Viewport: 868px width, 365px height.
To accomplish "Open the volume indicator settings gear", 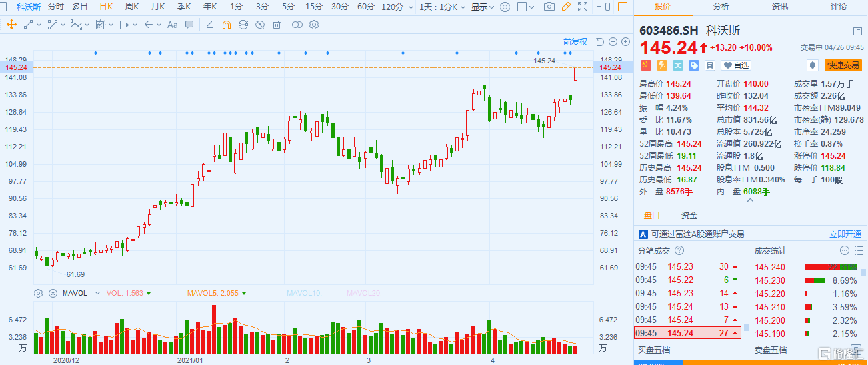I will pos(38,293).
